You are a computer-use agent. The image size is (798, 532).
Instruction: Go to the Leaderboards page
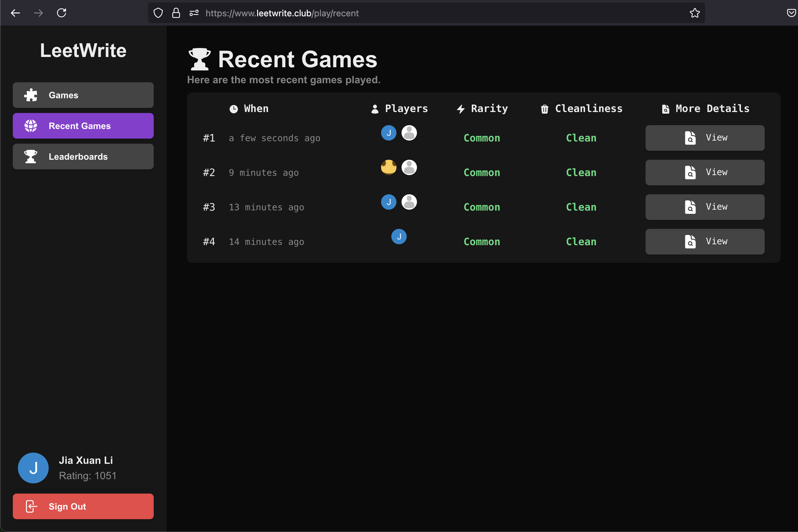click(x=83, y=157)
